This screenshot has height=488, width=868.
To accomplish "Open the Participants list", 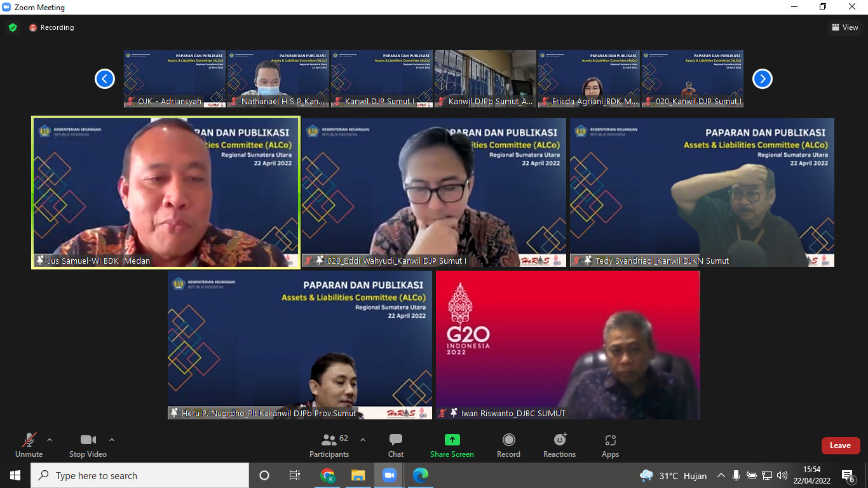I will click(329, 445).
